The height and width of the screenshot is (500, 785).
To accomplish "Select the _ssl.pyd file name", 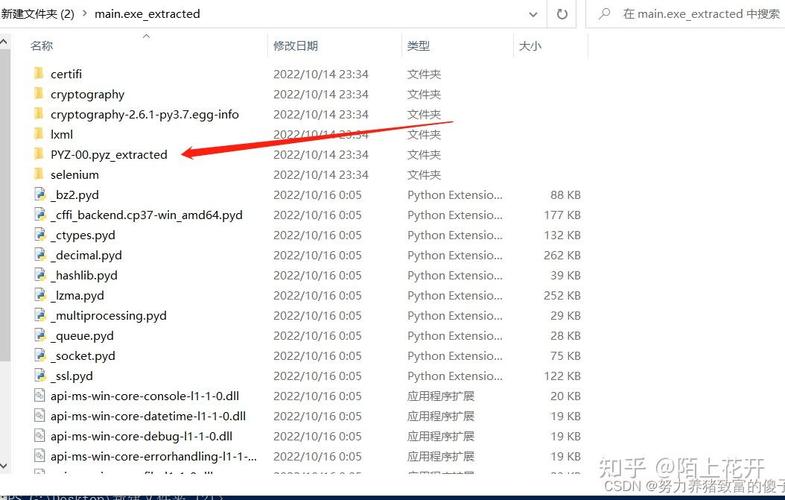I will [72, 376].
